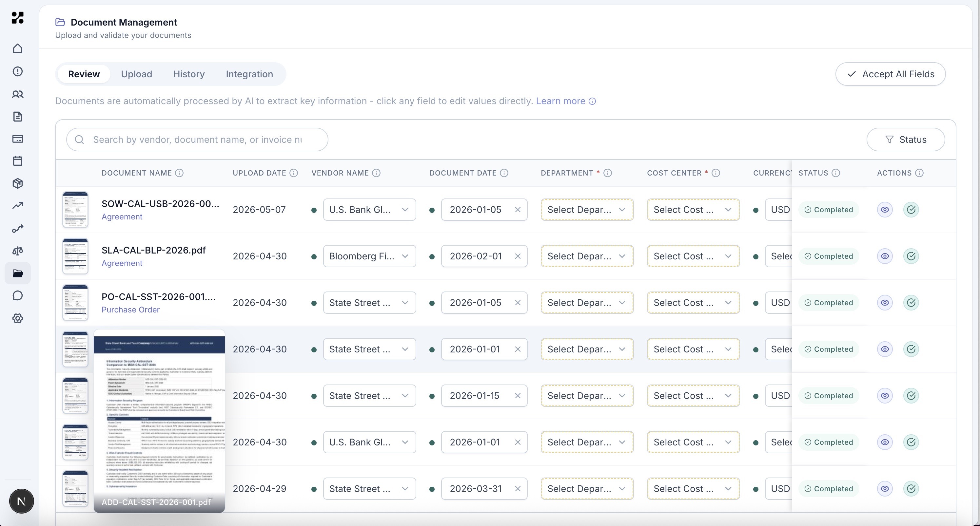
Task: View SLA-CAL-BLP-2026.pdf with eye icon
Action: pyautogui.click(x=885, y=256)
